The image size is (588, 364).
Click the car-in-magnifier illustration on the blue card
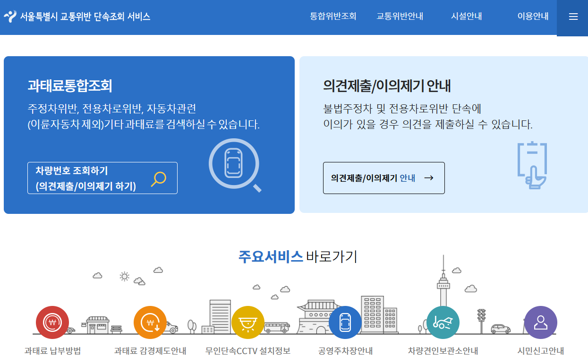click(x=233, y=164)
